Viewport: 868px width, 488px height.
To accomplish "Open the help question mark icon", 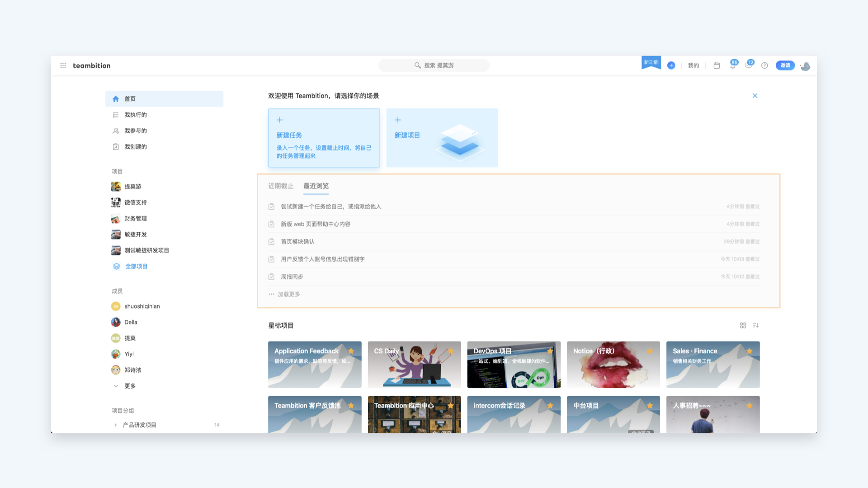I will pos(764,66).
